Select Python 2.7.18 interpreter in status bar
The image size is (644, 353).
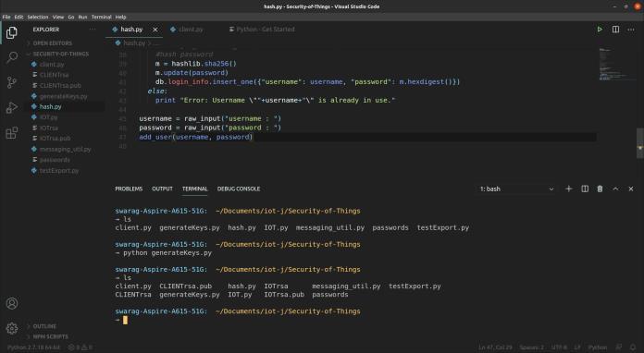tap(33, 347)
